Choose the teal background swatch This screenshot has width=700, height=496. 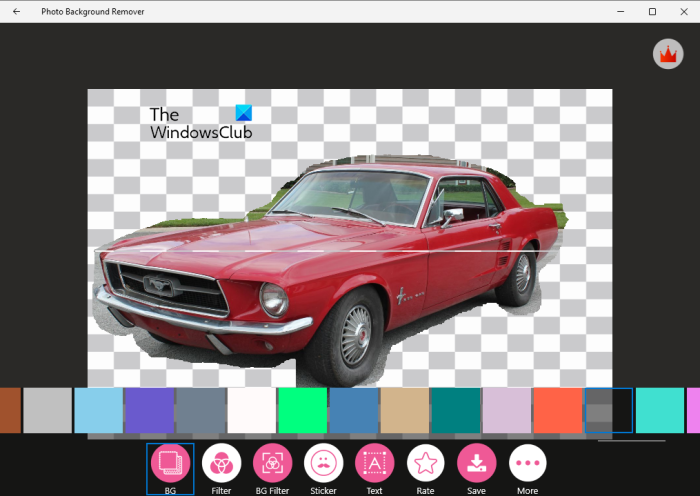coord(456,410)
